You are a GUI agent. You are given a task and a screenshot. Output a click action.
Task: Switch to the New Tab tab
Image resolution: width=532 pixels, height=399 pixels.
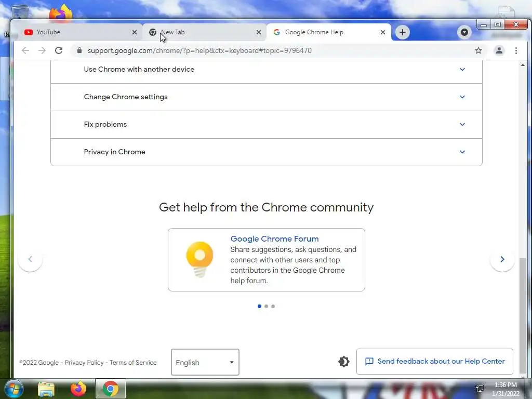click(204, 32)
